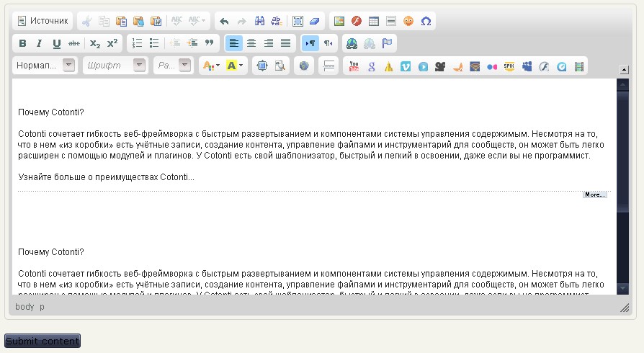The width and height of the screenshot is (644, 353).
Task: Open the Replace tool icon
Action: [277, 21]
